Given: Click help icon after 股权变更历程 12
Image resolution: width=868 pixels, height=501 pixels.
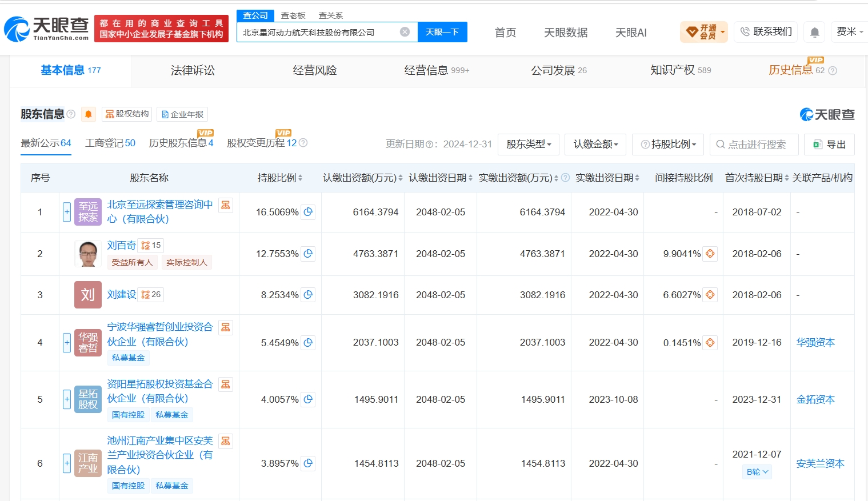Looking at the screenshot, I should point(303,143).
